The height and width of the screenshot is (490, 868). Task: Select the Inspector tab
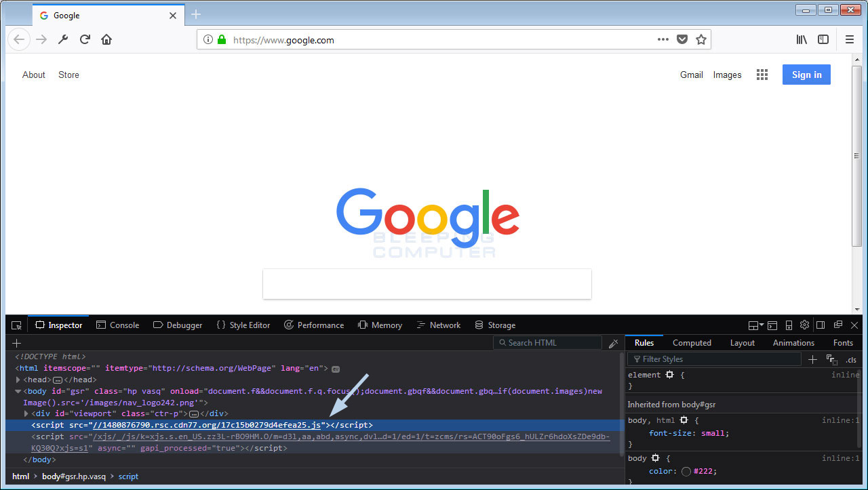click(x=58, y=325)
